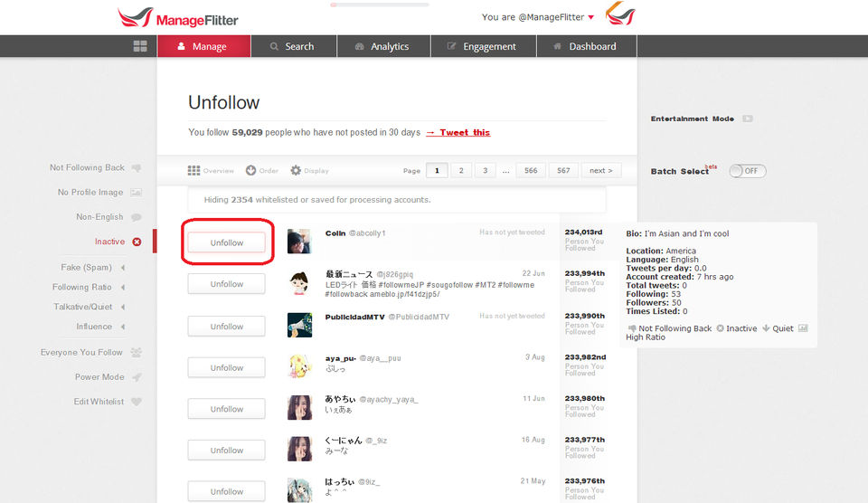
Task: Unfollow Colin @abcolly1
Action: pyautogui.click(x=226, y=242)
